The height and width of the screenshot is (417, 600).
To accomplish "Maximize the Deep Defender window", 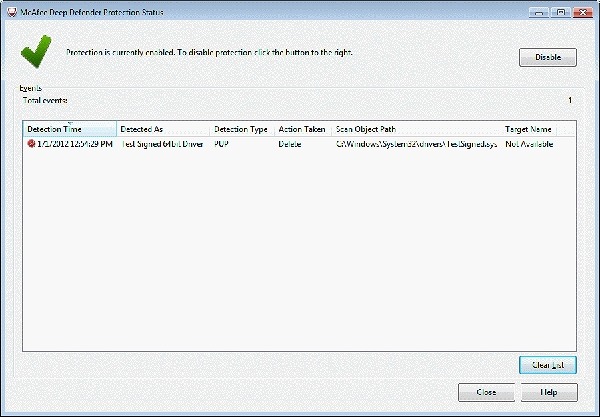I will (561, 13).
